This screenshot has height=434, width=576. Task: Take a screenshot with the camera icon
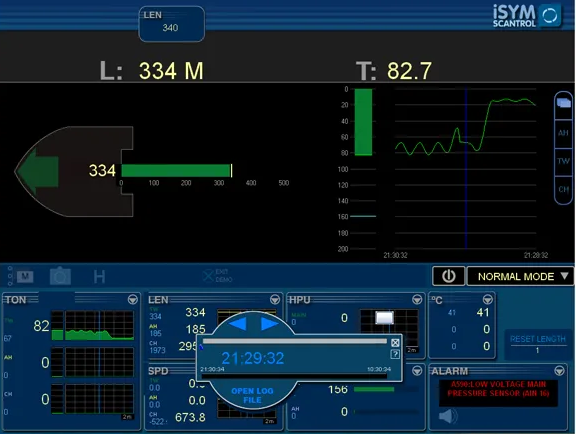[x=60, y=276]
